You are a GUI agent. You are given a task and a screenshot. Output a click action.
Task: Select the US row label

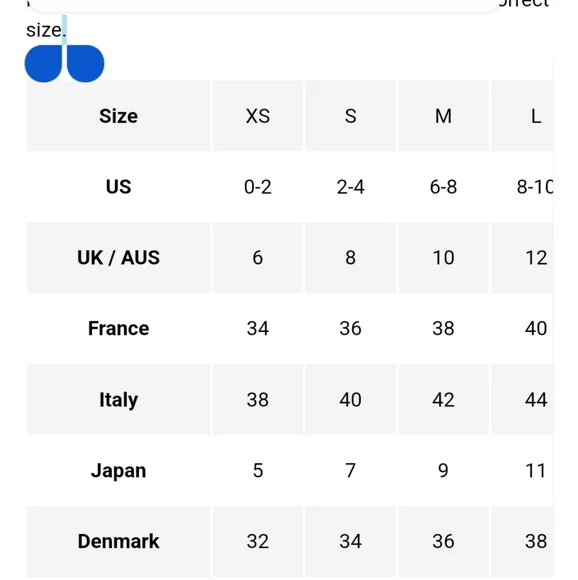point(118,187)
